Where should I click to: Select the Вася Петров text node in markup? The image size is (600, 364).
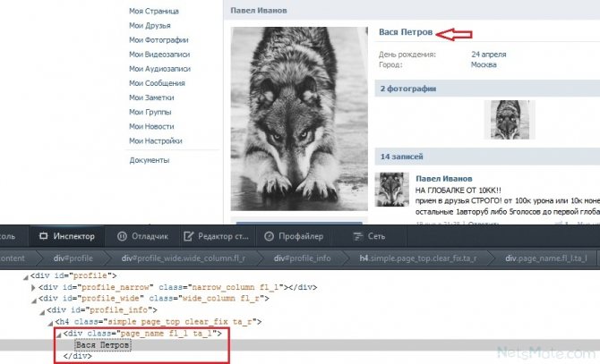coord(103,345)
